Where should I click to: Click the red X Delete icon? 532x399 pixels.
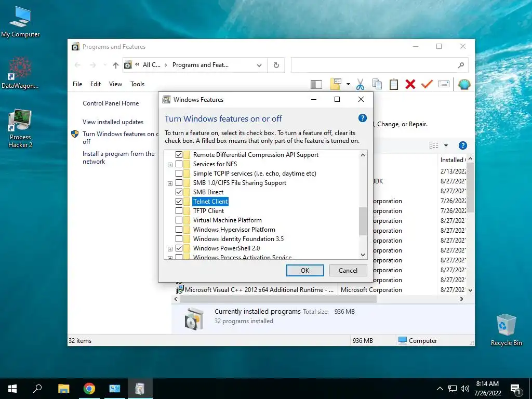[410, 84]
